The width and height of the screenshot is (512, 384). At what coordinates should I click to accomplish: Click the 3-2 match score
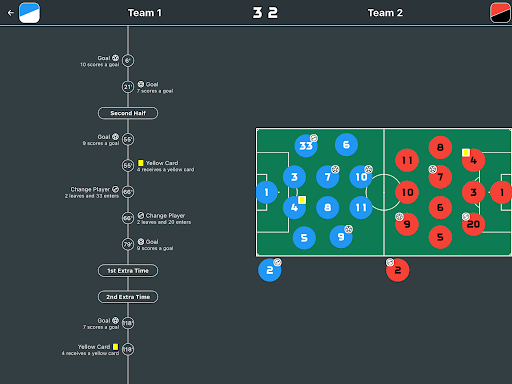265,13
